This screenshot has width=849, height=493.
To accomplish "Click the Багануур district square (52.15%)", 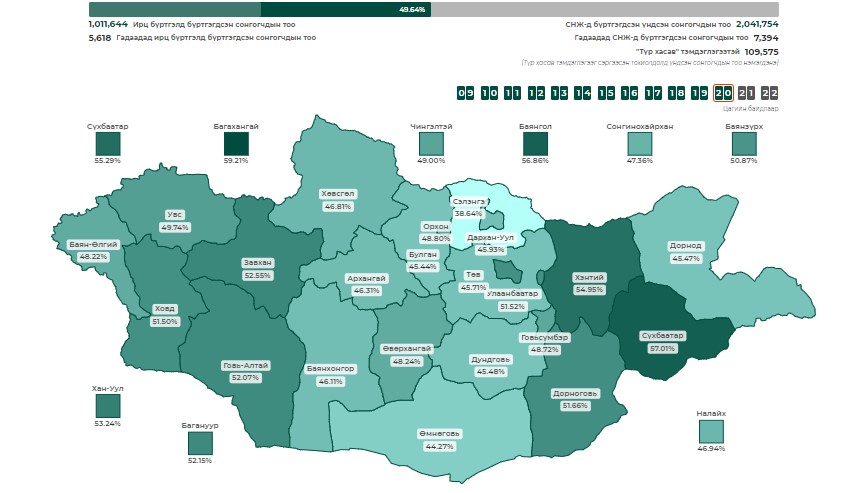I will click(x=200, y=443).
